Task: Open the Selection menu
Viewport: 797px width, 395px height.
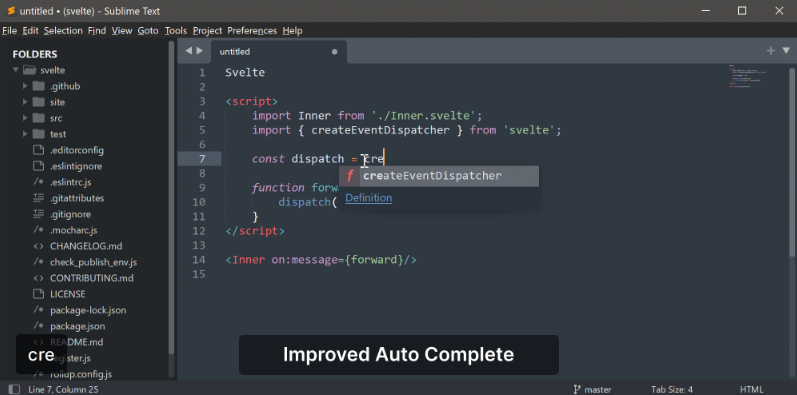Action: [63, 31]
